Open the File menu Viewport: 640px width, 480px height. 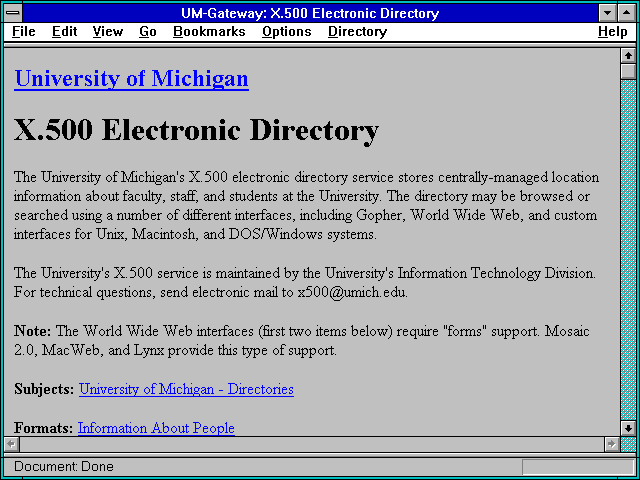(x=24, y=31)
